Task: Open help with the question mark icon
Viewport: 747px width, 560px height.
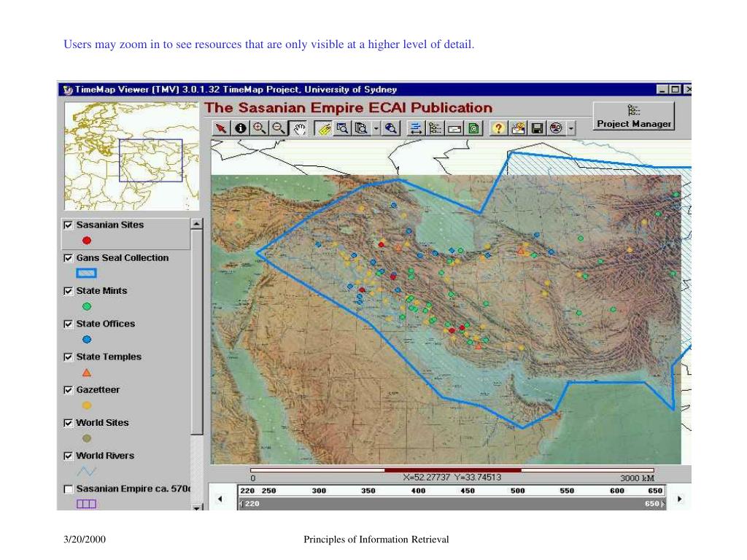Action: (x=498, y=128)
